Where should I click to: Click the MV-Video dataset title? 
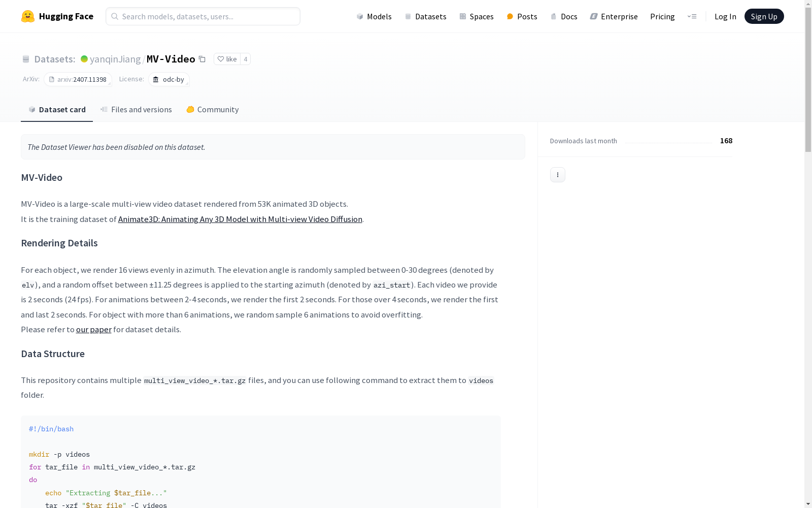(x=171, y=59)
